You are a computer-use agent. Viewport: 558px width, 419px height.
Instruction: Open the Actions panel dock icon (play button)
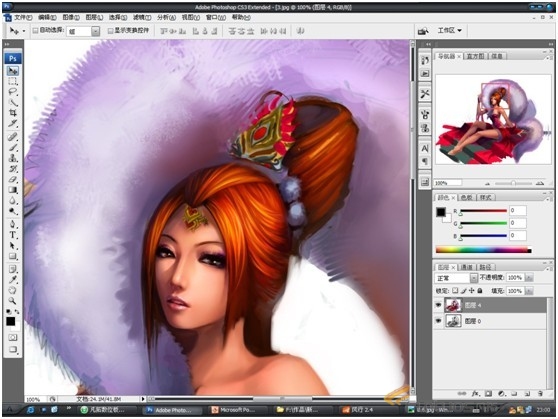(x=425, y=74)
